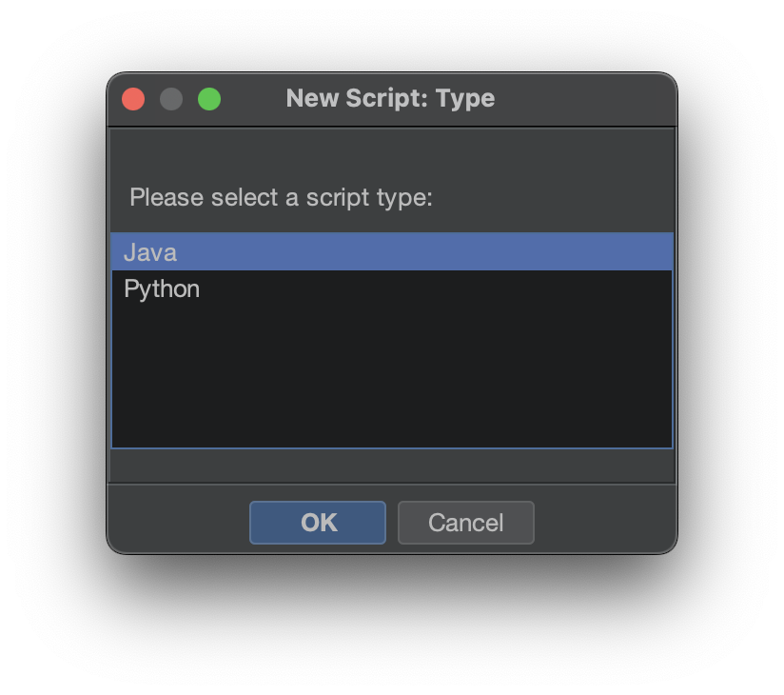Zoom dialog using green traffic light icon
This screenshot has height=695, width=784.
point(209,99)
